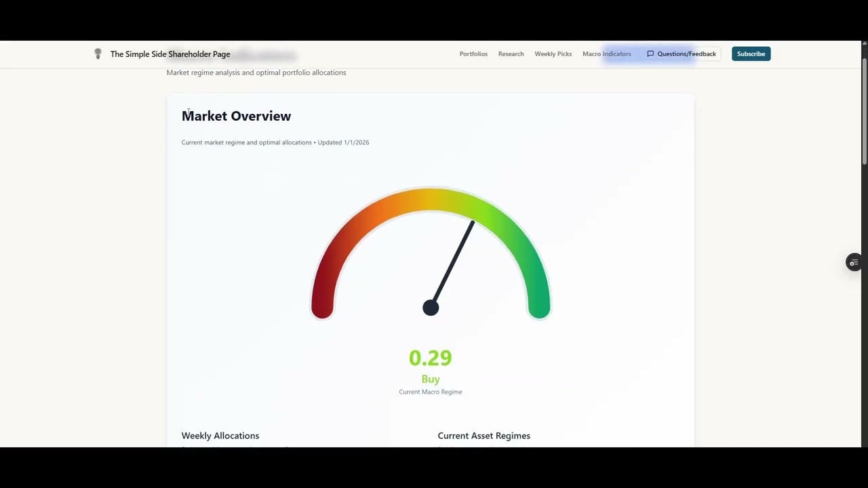Click the lightbulb site logo icon

98,54
